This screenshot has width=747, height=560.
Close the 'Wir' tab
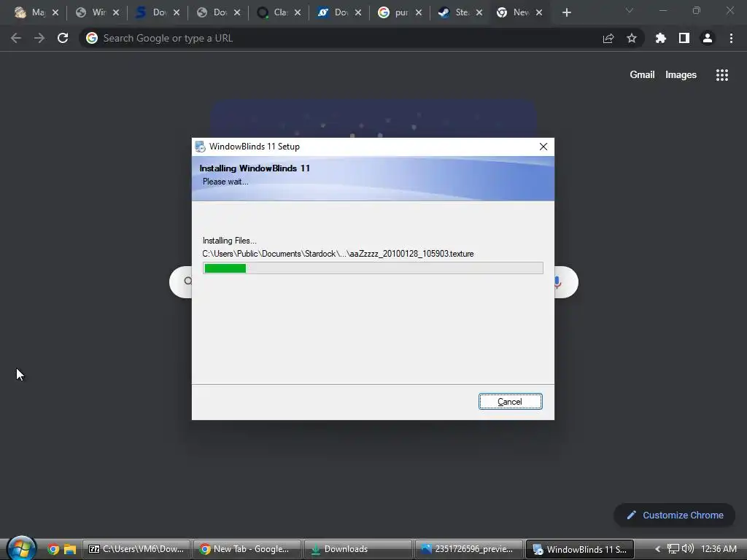click(116, 12)
